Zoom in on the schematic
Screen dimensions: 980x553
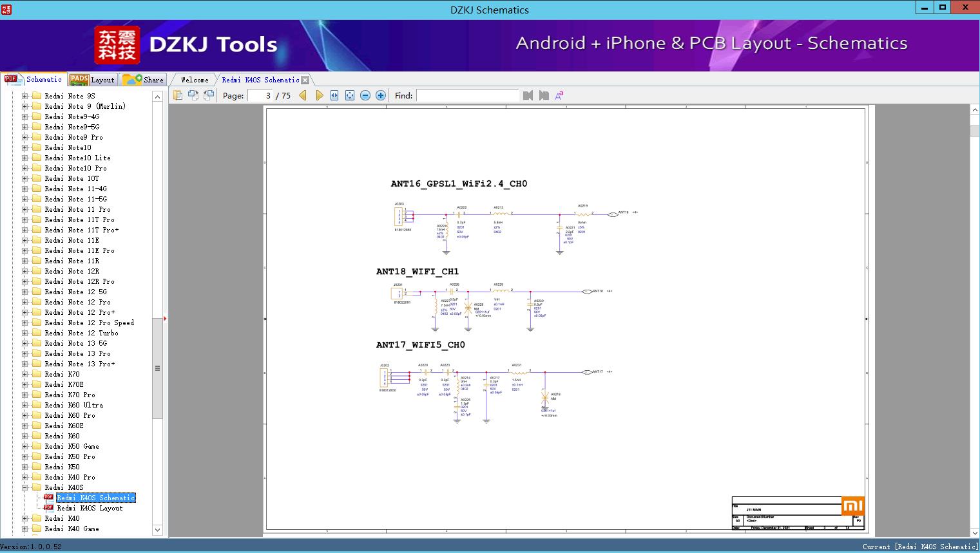pyautogui.click(x=381, y=95)
